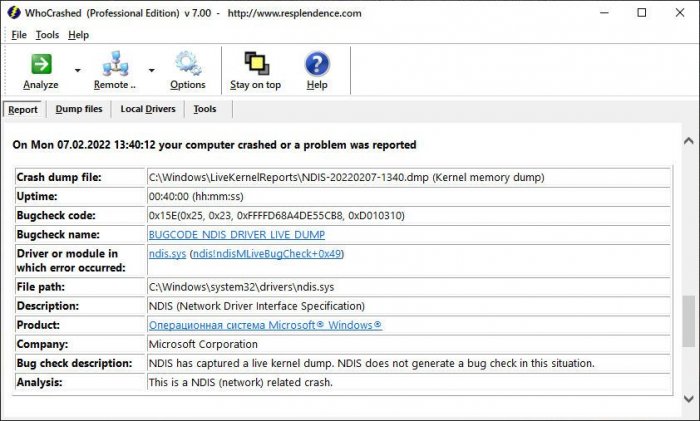Open the File menu
Viewport: 700px width, 421px height.
tap(18, 35)
